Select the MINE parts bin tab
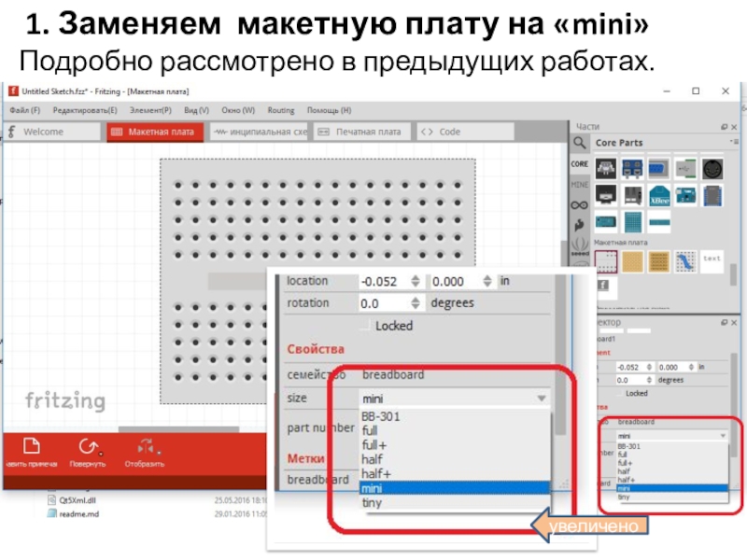The image size is (747, 560). coord(579,185)
